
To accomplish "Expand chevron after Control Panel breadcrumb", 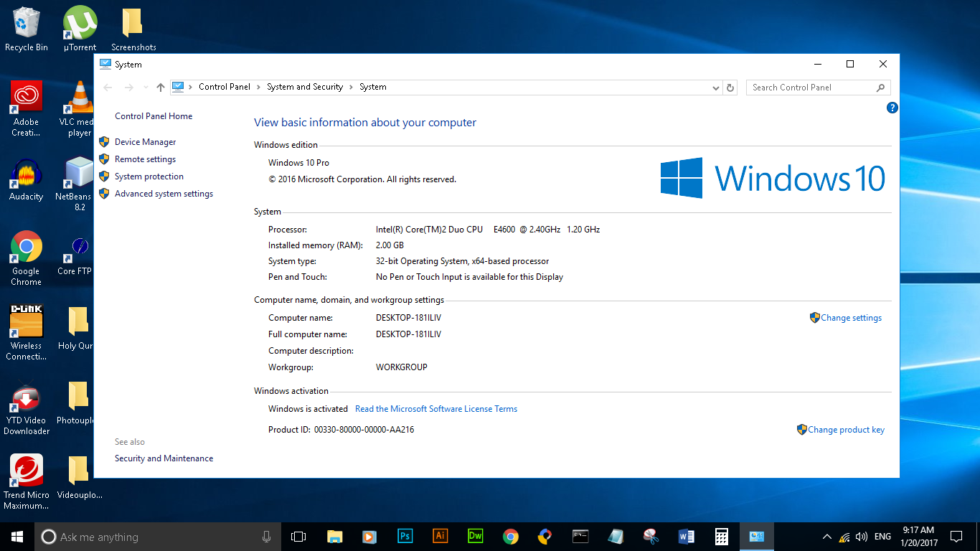I will (x=259, y=87).
